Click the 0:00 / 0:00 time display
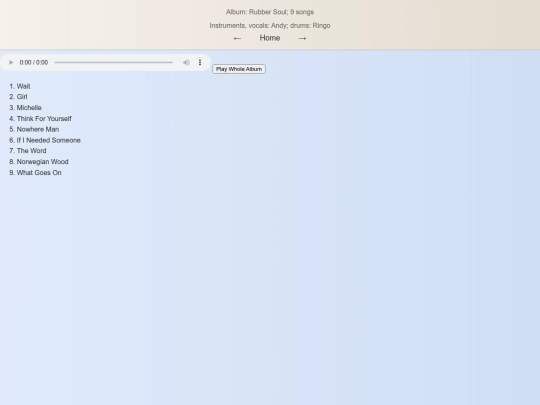Screen dimensions: 540x405 (34, 62)
